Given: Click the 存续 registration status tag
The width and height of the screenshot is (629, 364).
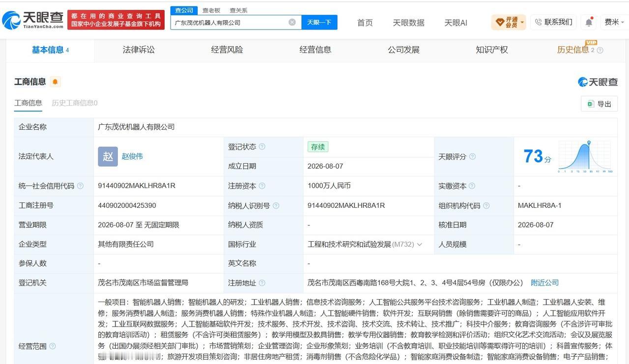Looking at the screenshot, I should click(x=318, y=147).
